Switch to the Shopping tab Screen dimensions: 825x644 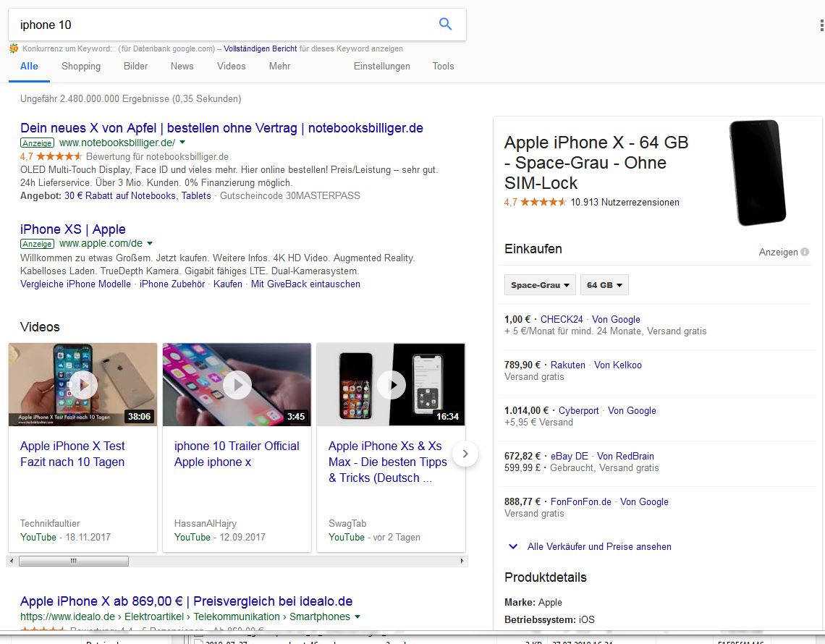[81, 67]
